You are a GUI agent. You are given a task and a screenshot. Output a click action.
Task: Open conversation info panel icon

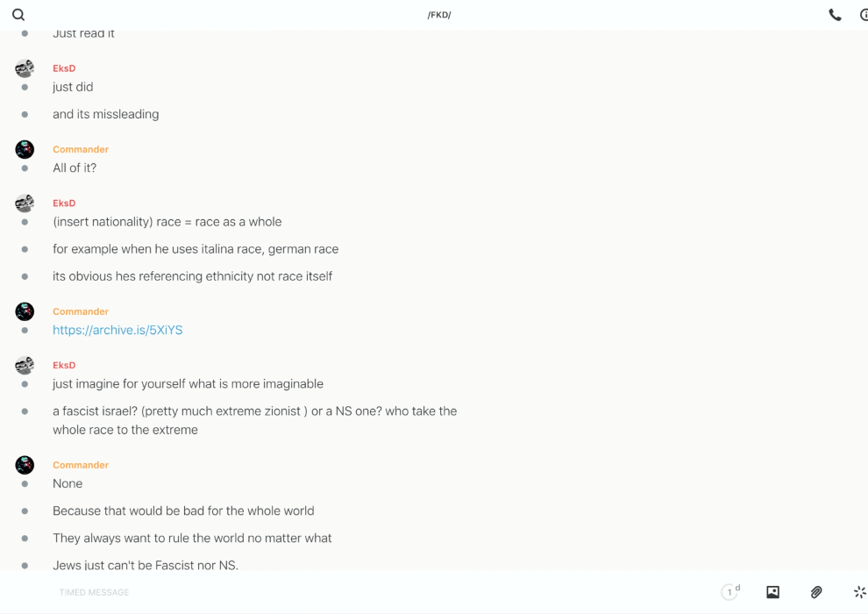[x=864, y=15]
